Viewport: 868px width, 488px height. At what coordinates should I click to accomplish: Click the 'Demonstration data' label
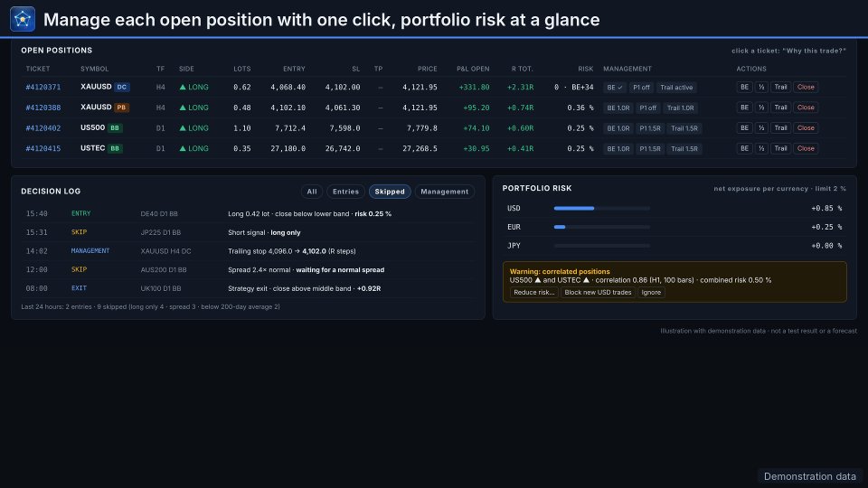(810, 476)
